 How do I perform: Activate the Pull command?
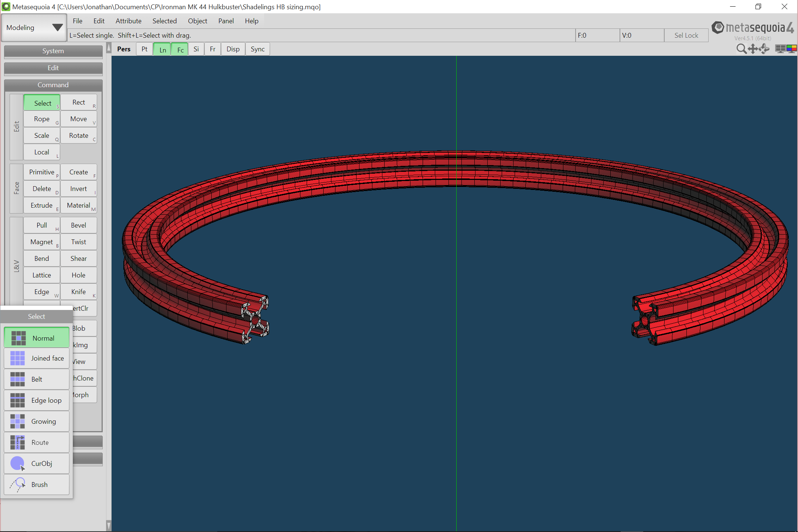tap(42, 225)
